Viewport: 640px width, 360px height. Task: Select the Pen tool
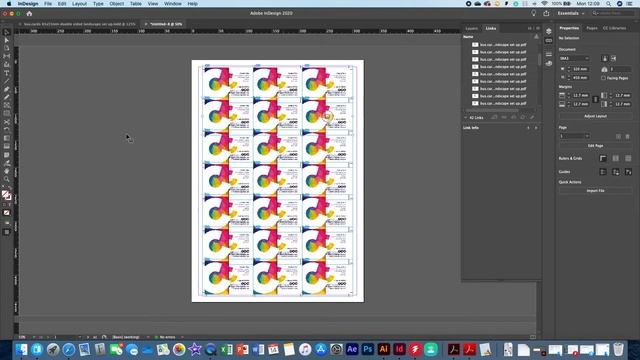click(x=7, y=89)
